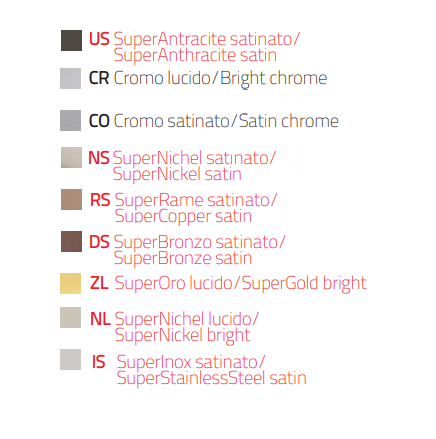Choose the SuperBronzo brown swatch
The height and width of the screenshot is (439, 436).
[71, 241]
